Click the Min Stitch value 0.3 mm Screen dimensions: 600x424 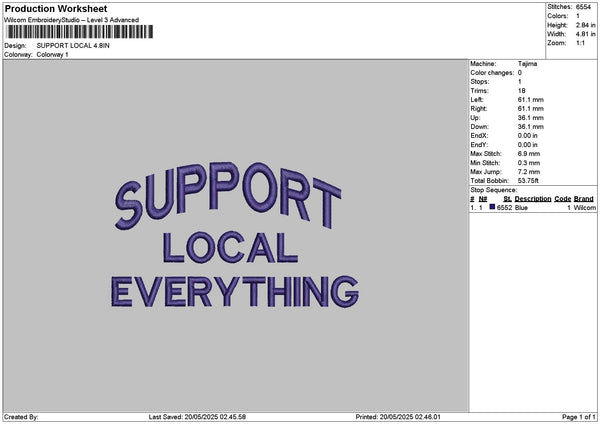(528, 163)
